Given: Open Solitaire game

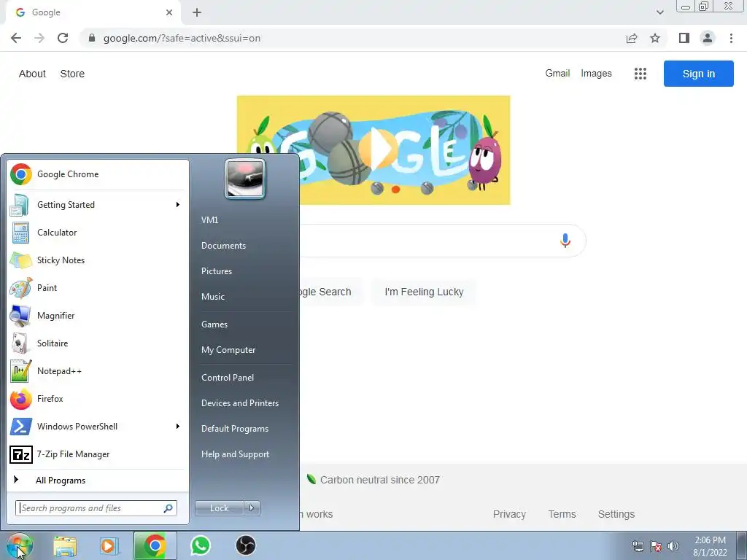Looking at the screenshot, I should (97, 343).
